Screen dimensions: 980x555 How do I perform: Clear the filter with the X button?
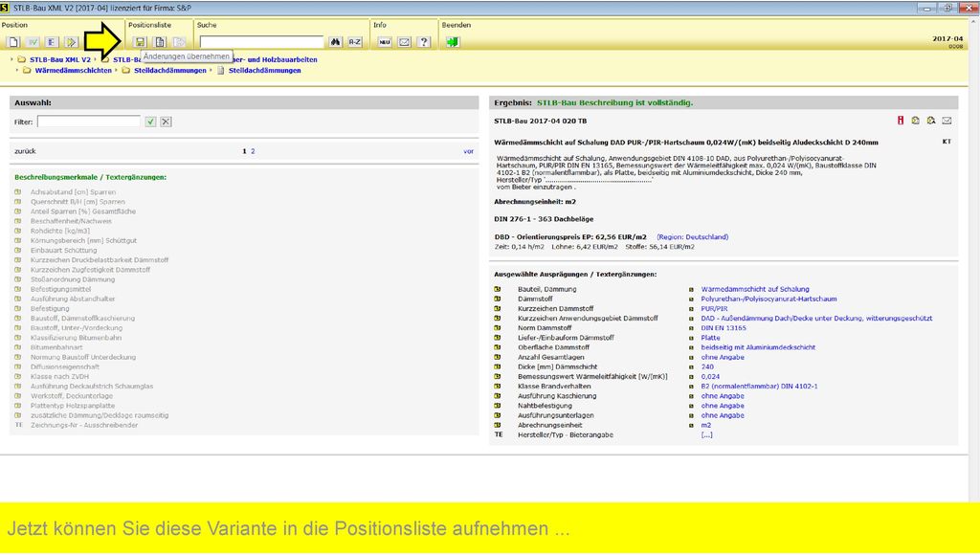point(166,122)
